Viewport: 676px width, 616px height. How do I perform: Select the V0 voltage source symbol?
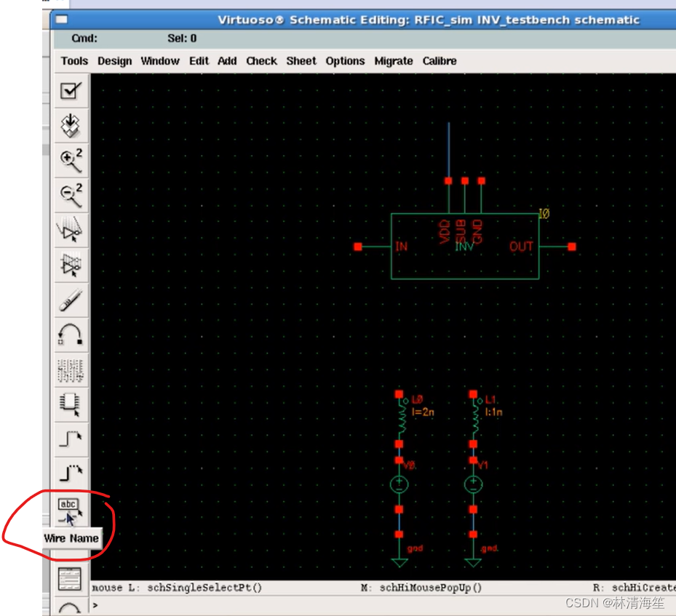pyautogui.click(x=399, y=484)
